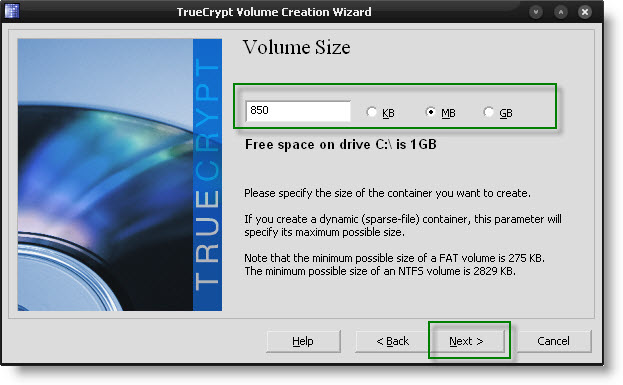Click the NTFS minimum size note line
This screenshot has height=385, width=623.
click(380, 271)
